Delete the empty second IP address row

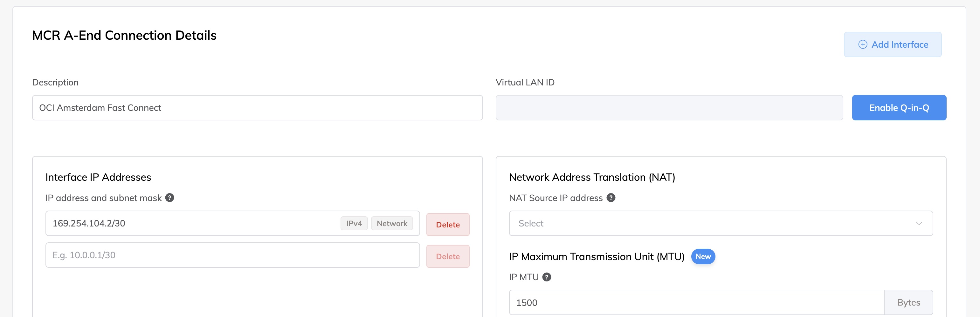pyautogui.click(x=448, y=256)
